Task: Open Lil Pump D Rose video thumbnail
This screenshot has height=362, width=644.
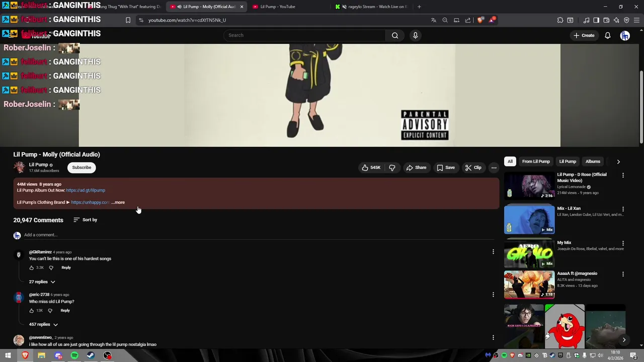Action: 529,185
